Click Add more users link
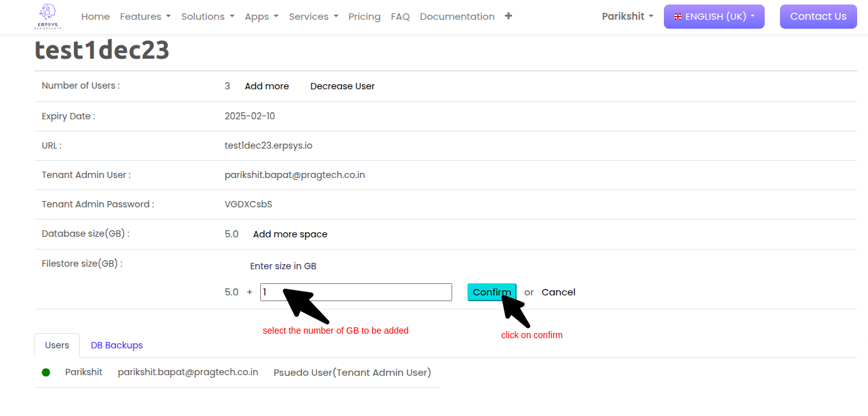This screenshot has width=868, height=416. [x=267, y=86]
